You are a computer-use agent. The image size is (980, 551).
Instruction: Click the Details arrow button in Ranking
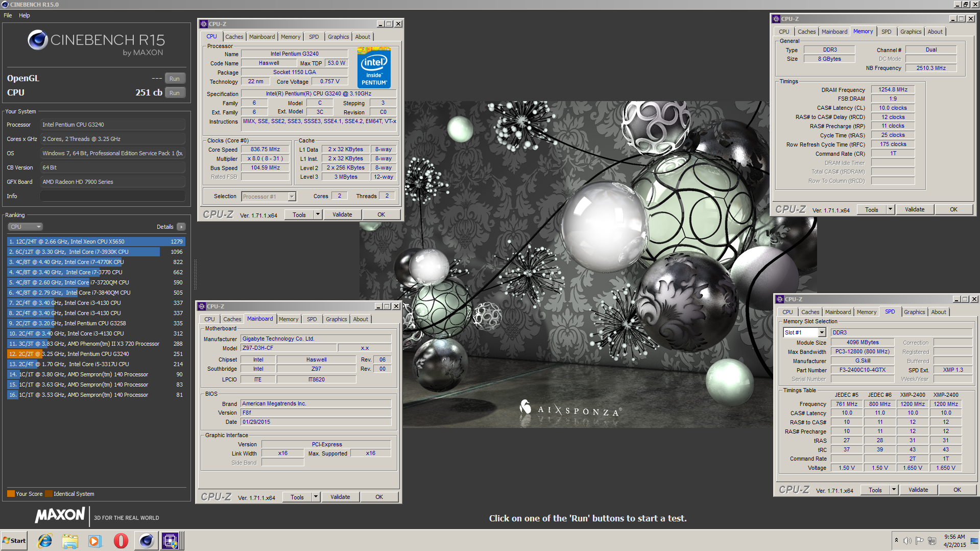pos(181,227)
